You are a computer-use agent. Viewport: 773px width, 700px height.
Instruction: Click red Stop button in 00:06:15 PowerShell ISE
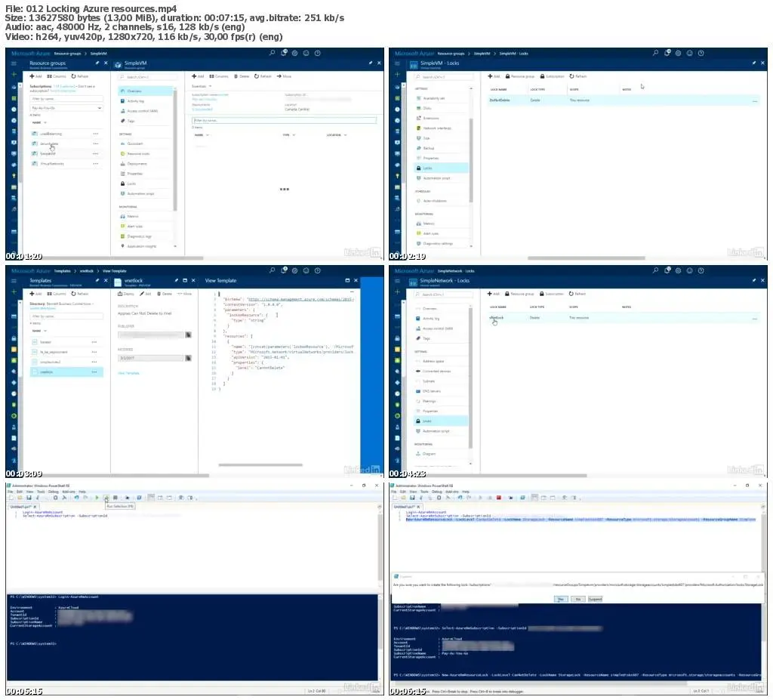[499, 498]
